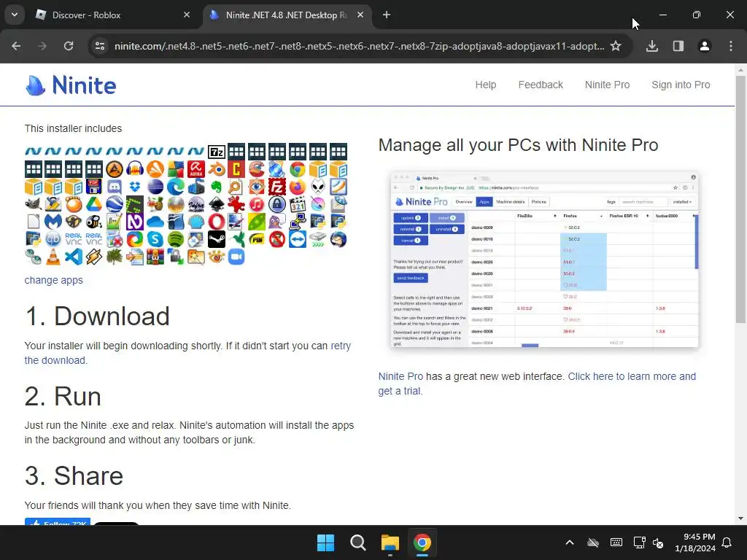Image resolution: width=747 pixels, height=560 pixels.
Task: Close the Discover - Roblox tab
Action: click(187, 15)
